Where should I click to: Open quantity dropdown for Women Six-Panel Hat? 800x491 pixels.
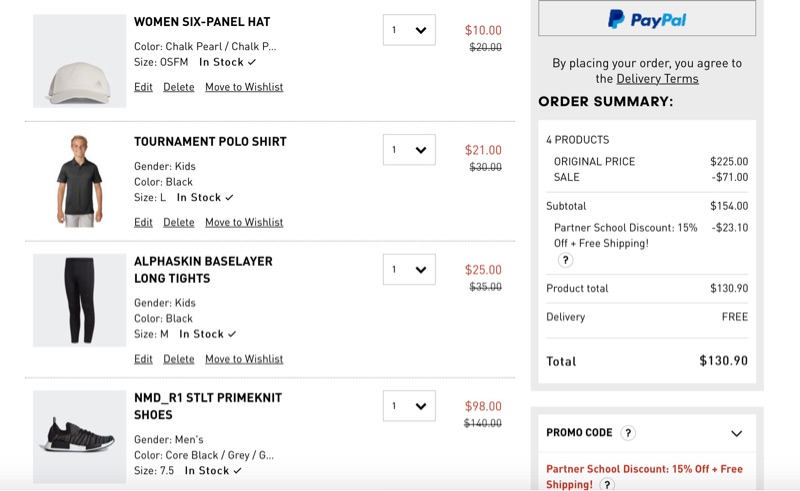click(x=409, y=30)
